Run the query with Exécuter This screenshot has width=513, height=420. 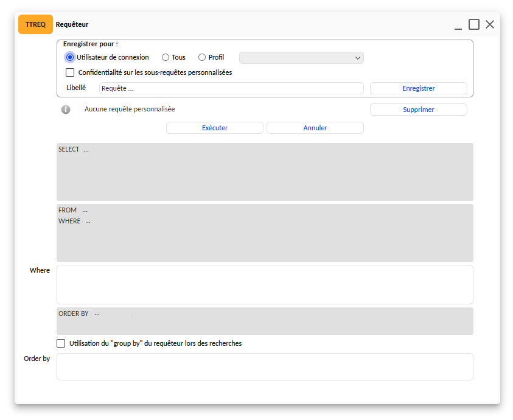214,128
